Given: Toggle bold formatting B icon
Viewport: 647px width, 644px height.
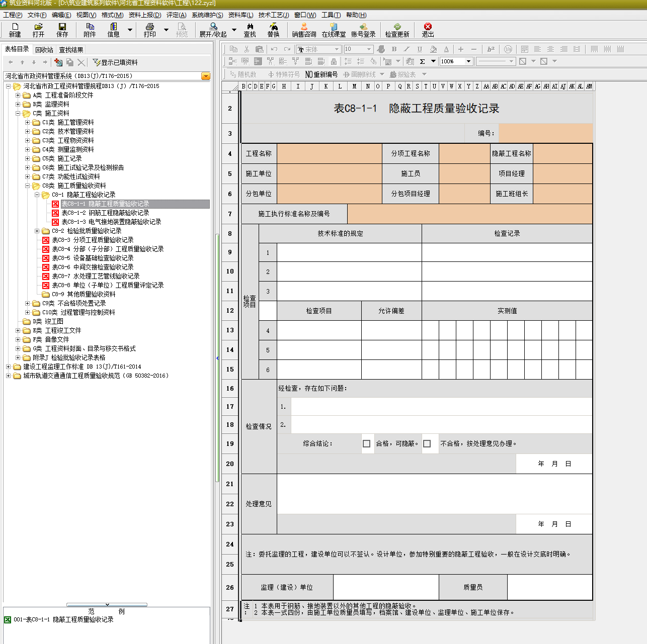Looking at the screenshot, I should tap(394, 49).
